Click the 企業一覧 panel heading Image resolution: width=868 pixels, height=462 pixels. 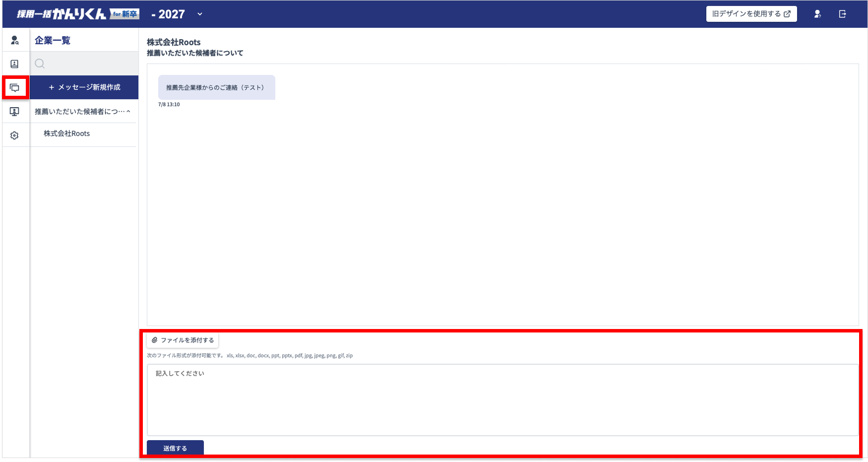click(53, 40)
